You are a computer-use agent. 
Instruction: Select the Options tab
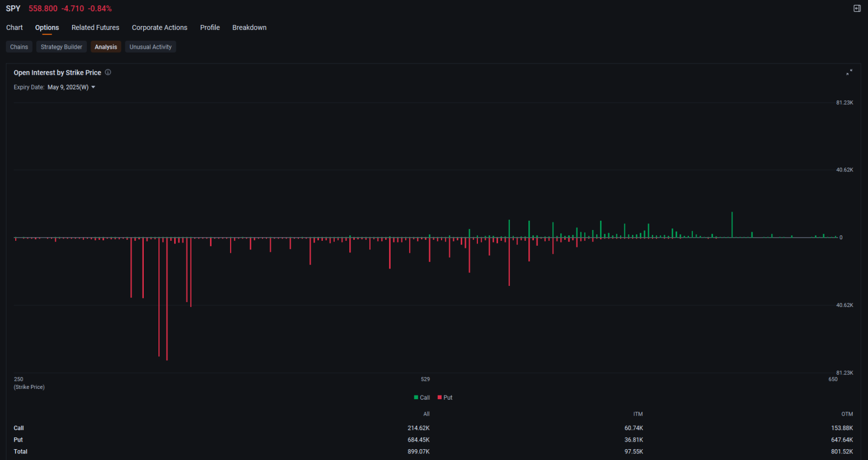(47, 28)
